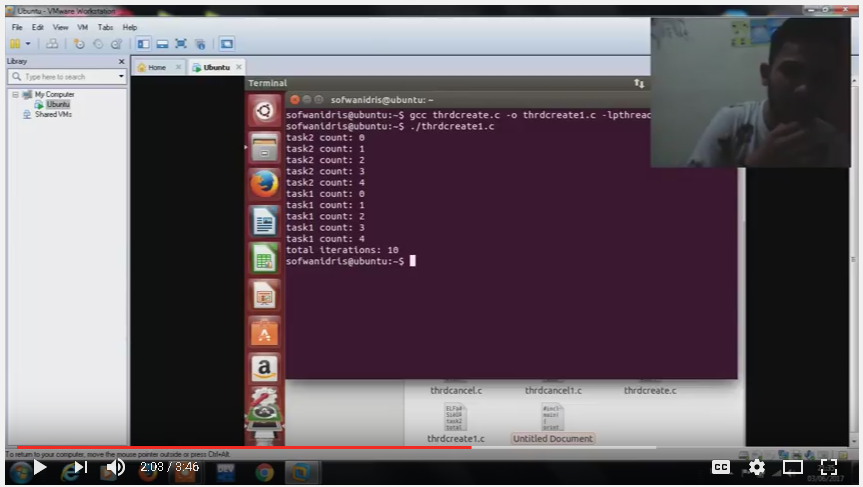Seek on the red video progress bar

tap(242, 447)
